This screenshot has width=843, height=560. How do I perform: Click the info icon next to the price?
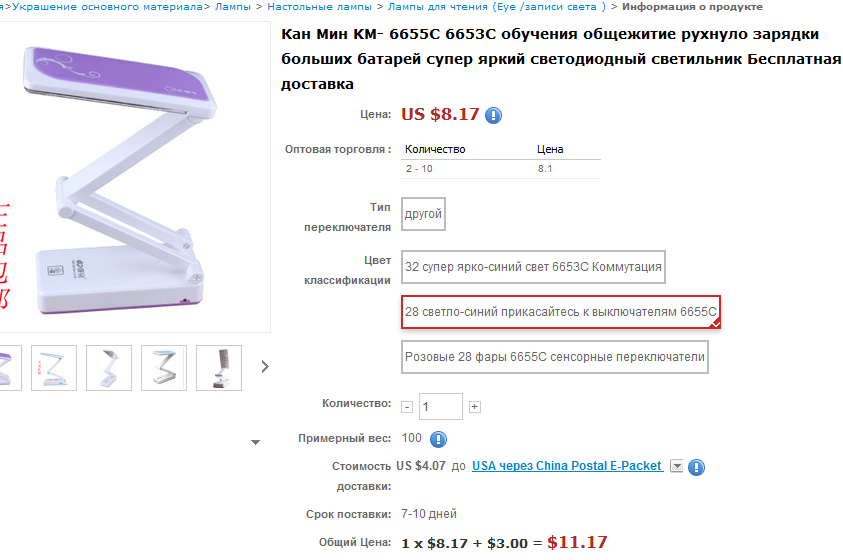click(x=493, y=115)
